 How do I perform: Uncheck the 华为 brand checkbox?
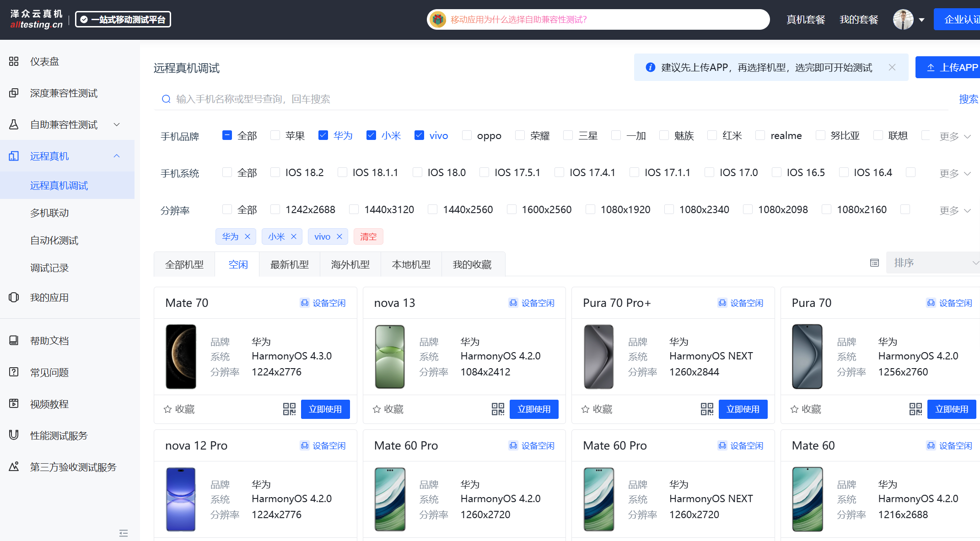tap(323, 135)
